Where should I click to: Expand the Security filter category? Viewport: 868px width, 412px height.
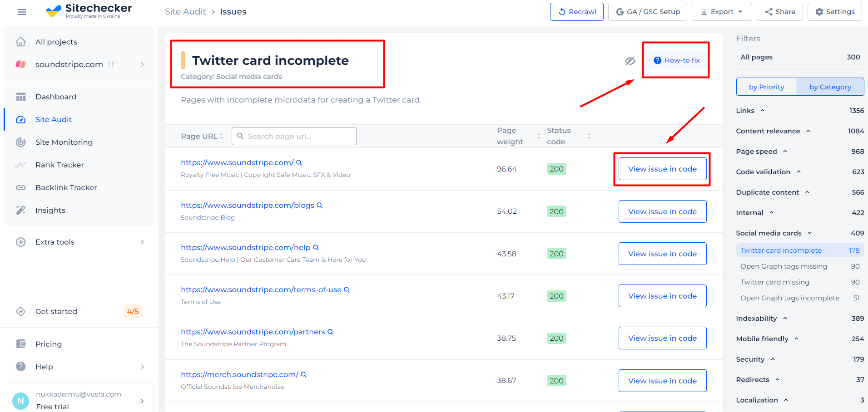[773, 359]
